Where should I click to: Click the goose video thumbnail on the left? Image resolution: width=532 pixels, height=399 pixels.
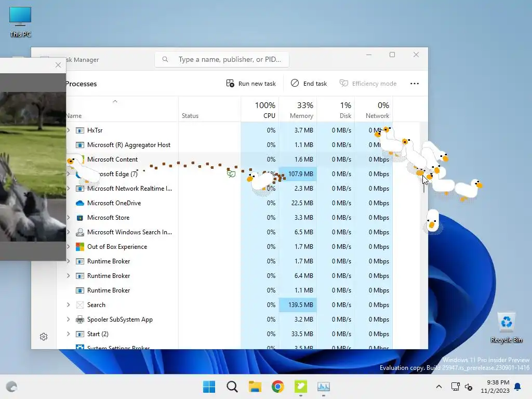[33, 166]
